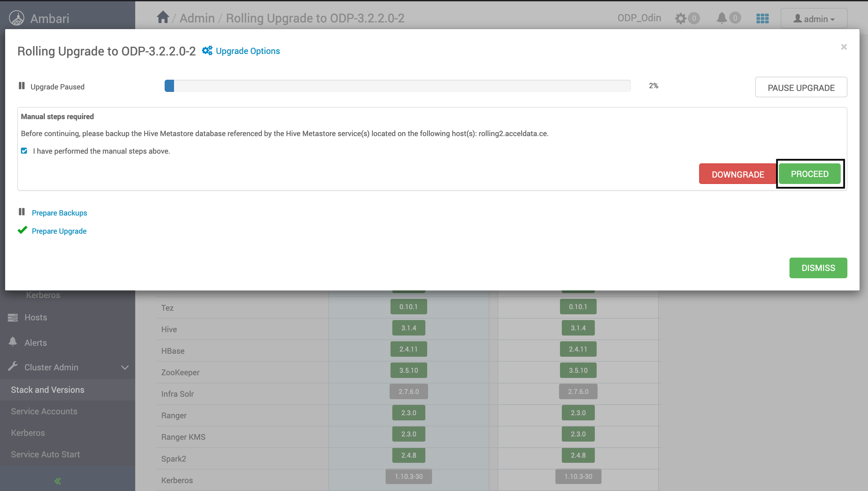Click the Upgrade Paused status text

(x=57, y=87)
